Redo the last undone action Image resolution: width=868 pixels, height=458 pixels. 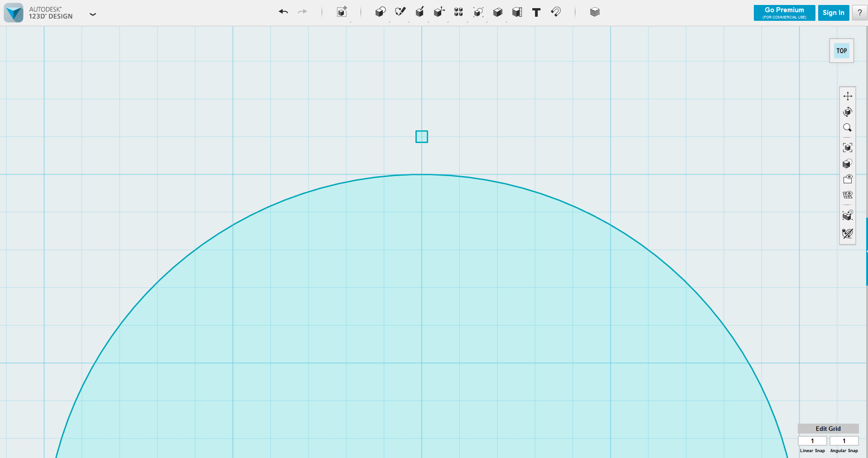[x=303, y=12]
